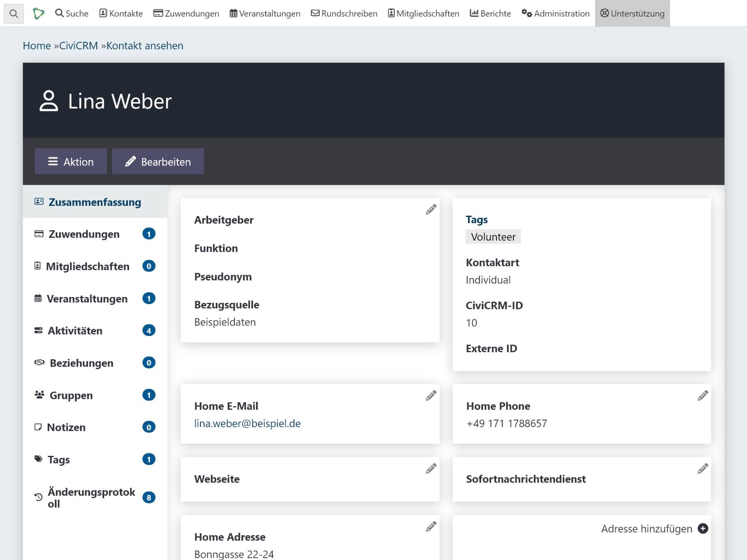This screenshot has height=560, width=747.
Task: Open the Rundschreiben menu
Action: [x=344, y=13]
